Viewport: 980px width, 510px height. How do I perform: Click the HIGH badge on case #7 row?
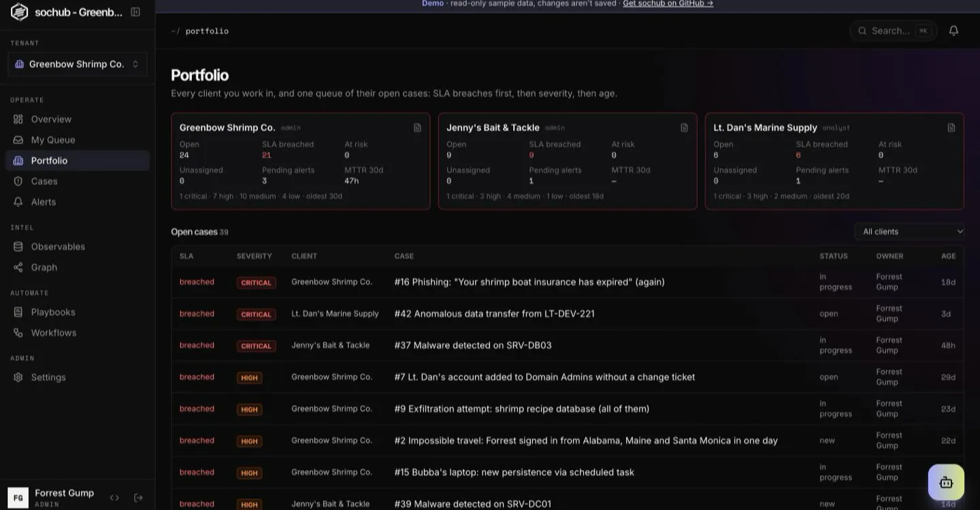[250, 377]
